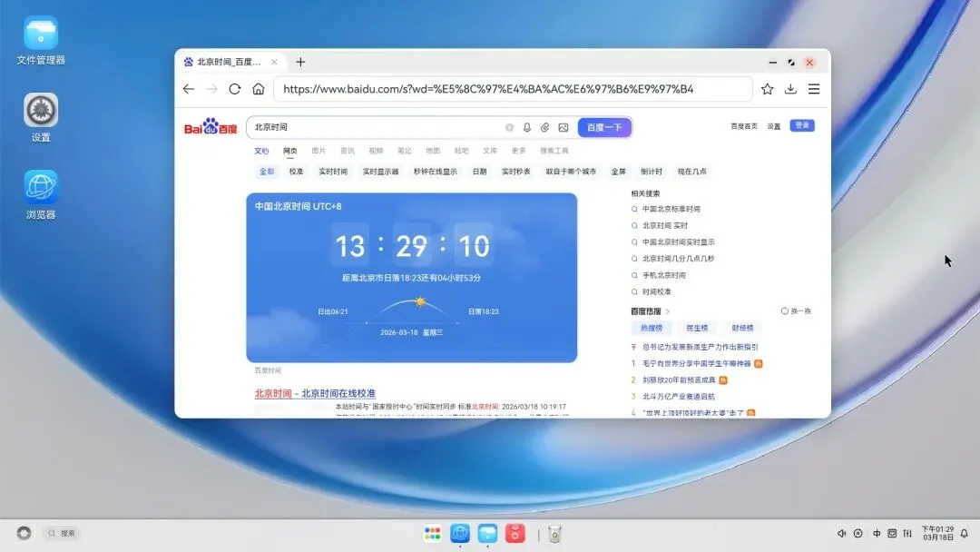
Task: Open hot topic 北斗万亿产业赛道启航
Action: (x=679, y=397)
